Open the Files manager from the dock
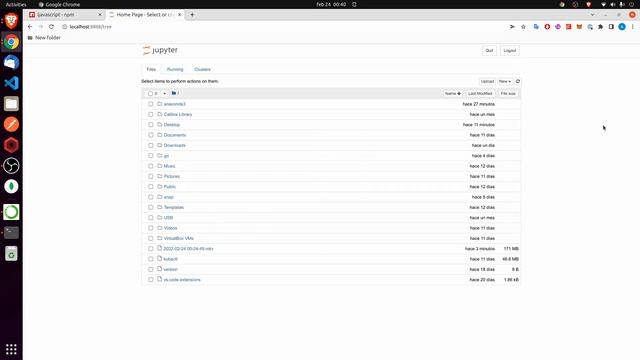 [x=11, y=104]
